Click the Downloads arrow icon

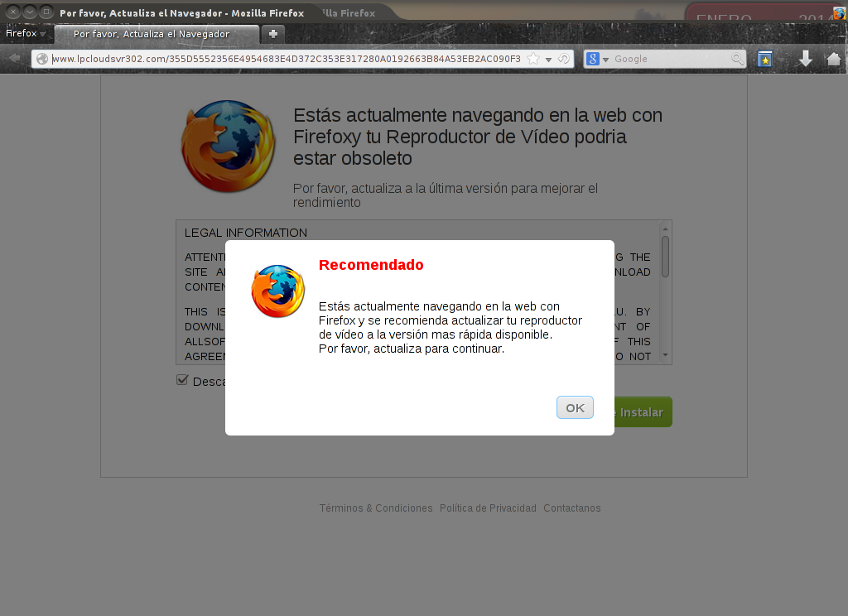tap(804, 59)
